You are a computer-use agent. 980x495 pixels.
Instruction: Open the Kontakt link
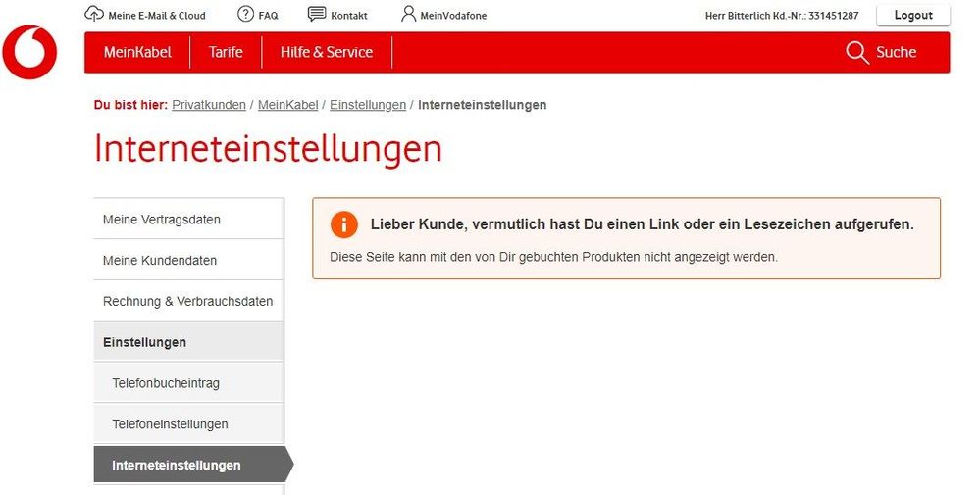tap(349, 16)
